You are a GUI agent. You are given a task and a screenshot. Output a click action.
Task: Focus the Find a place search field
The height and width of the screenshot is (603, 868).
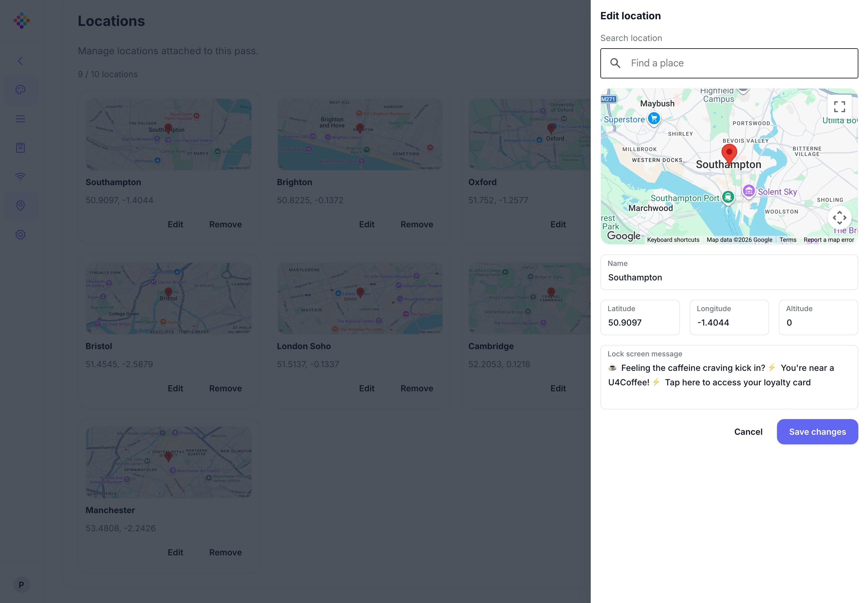[x=729, y=63]
